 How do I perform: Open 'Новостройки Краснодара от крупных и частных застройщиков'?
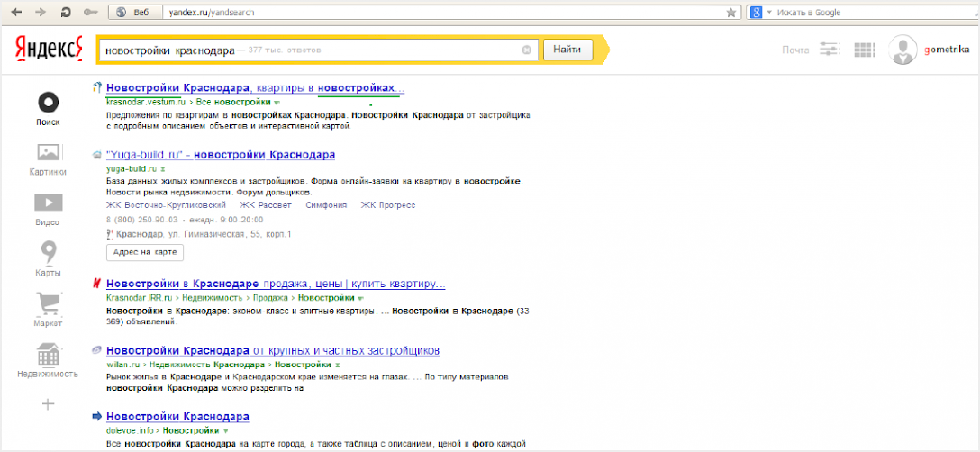[x=273, y=350]
